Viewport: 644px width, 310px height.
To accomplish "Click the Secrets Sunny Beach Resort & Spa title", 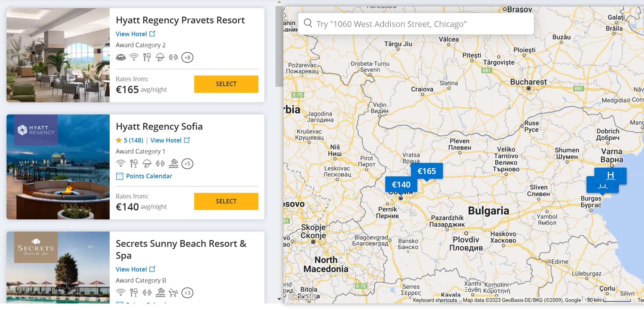I will coord(181,250).
